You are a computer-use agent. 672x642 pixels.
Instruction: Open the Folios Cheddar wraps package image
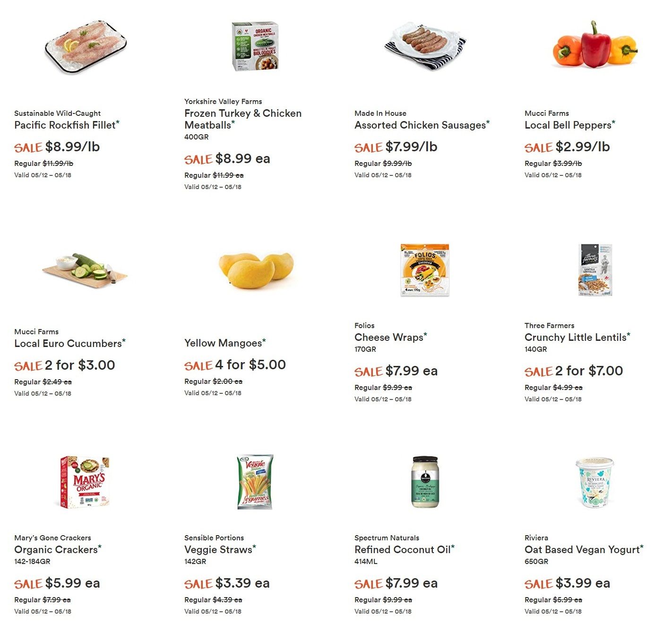coord(425,270)
